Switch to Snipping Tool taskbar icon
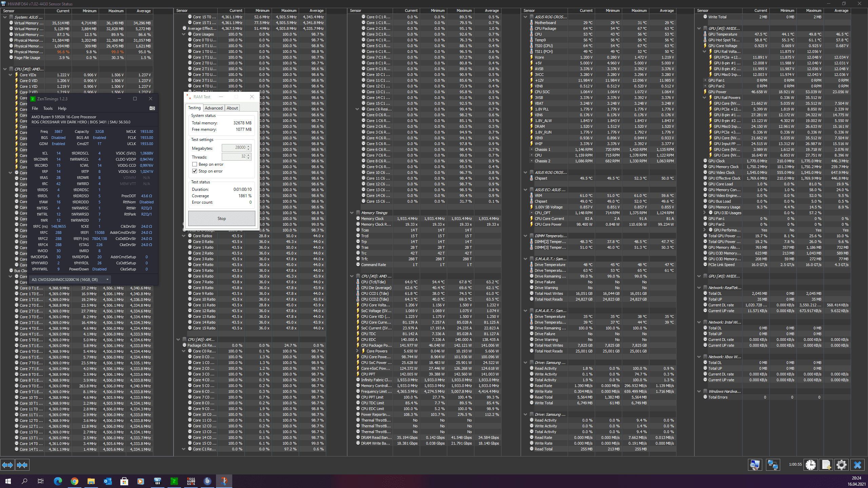The image size is (868, 488). coord(224,481)
